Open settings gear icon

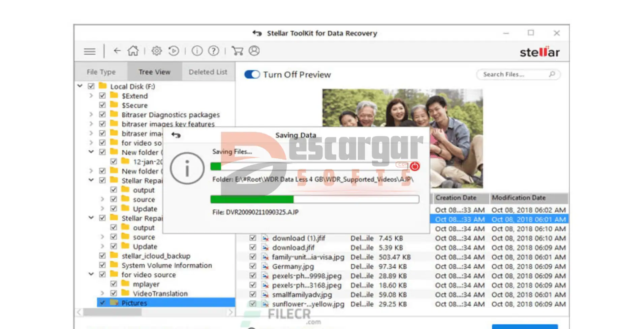(x=156, y=51)
